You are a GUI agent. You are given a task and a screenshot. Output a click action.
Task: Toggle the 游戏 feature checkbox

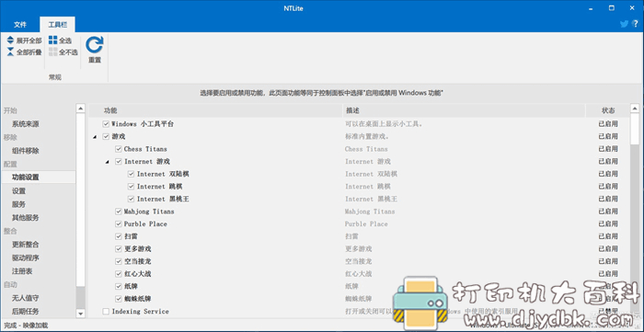(x=106, y=136)
